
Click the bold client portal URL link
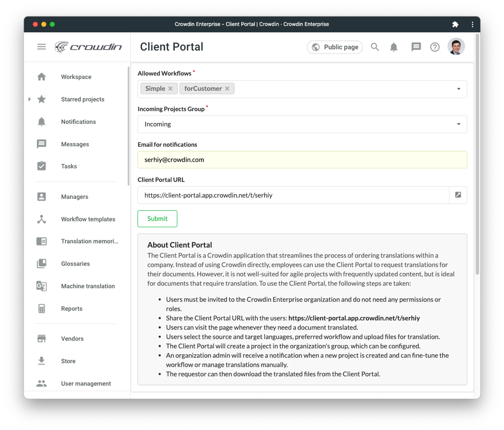pyautogui.click(x=354, y=318)
